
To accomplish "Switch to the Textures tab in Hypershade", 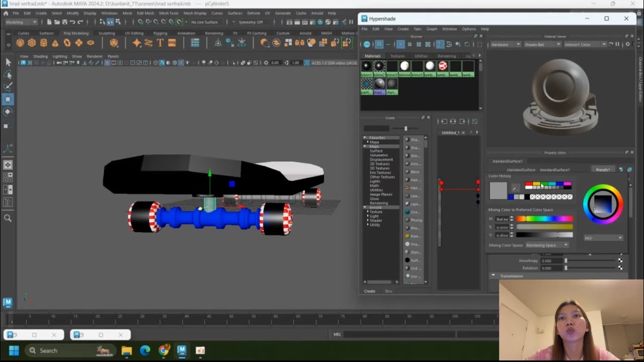I will (x=397, y=56).
